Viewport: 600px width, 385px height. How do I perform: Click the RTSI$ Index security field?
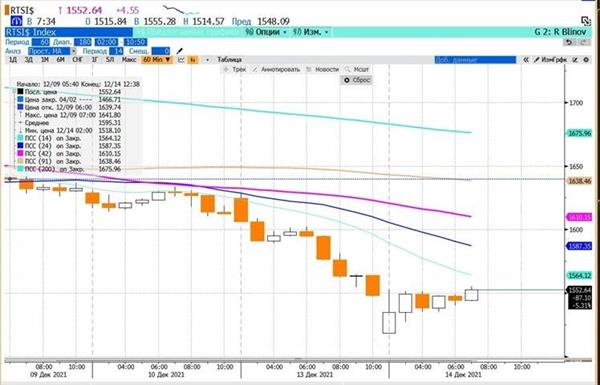tap(69, 32)
